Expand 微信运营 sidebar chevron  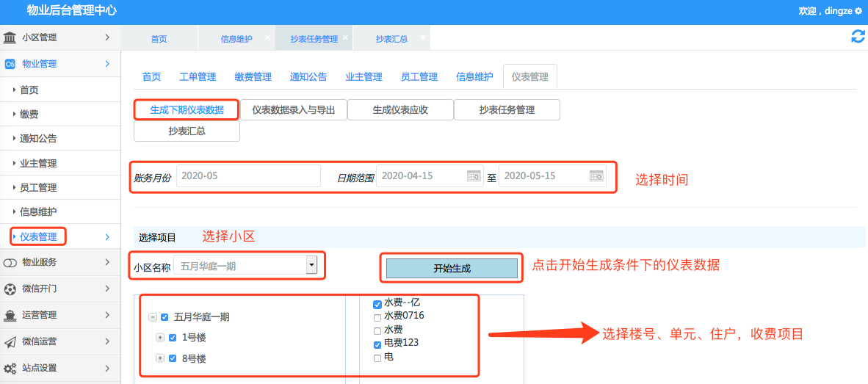tap(107, 342)
